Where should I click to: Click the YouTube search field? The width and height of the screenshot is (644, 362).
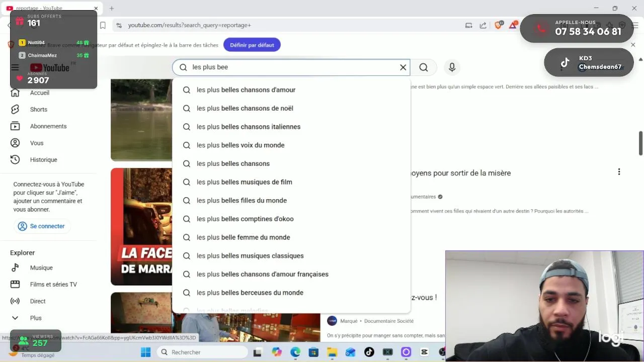292,67
